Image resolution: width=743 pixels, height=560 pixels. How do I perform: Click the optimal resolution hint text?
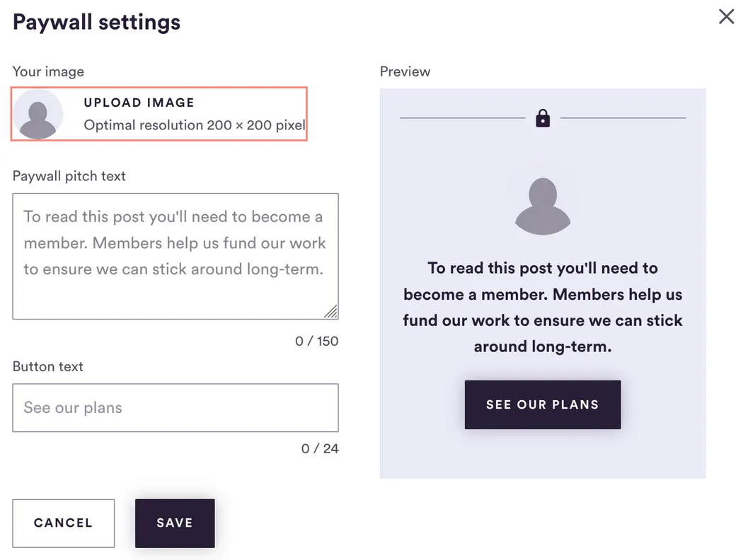[x=195, y=125]
